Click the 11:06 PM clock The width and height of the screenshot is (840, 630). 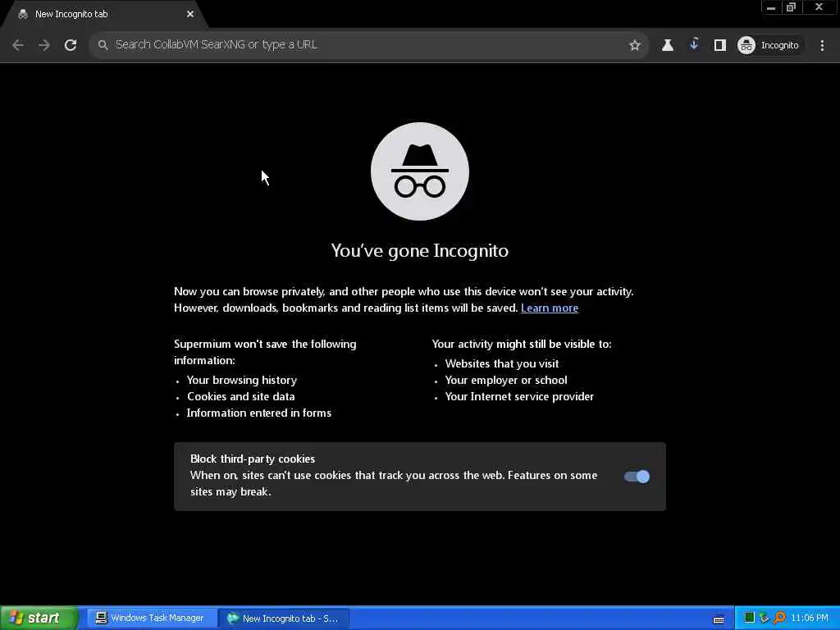(x=810, y=619)
